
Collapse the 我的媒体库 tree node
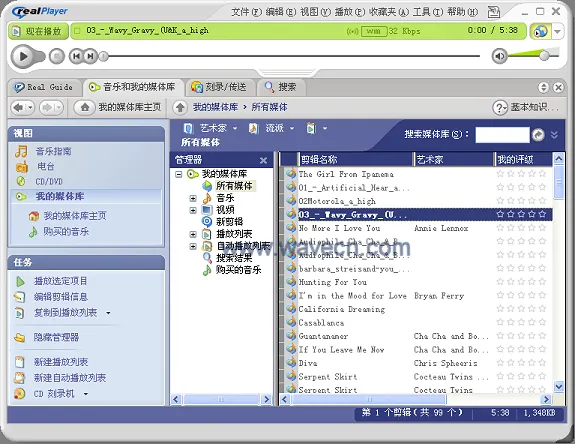[179, 174]
